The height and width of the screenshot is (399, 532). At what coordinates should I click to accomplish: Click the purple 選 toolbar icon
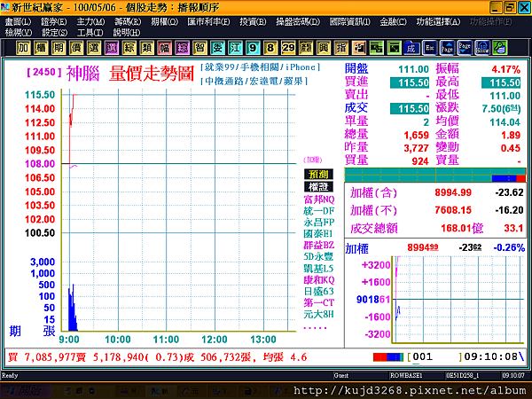click(112, 48)
